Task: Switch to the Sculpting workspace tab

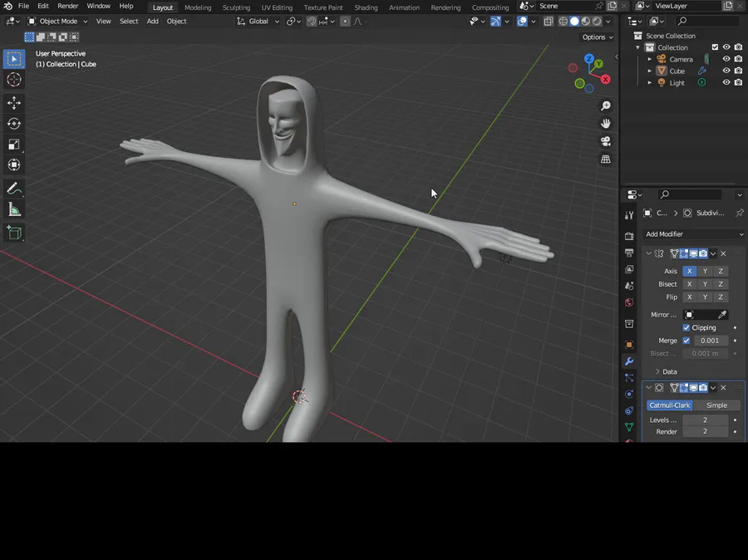Action: (236, 7)
